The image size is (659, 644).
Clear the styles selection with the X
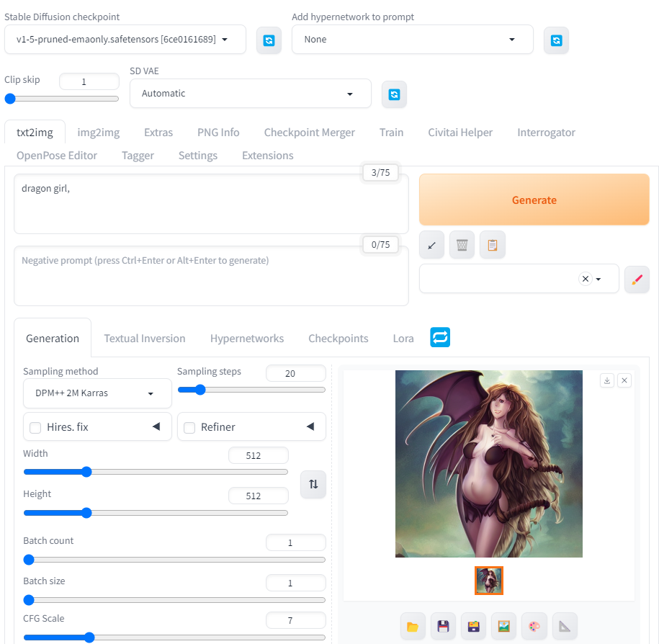pos(585,279)
